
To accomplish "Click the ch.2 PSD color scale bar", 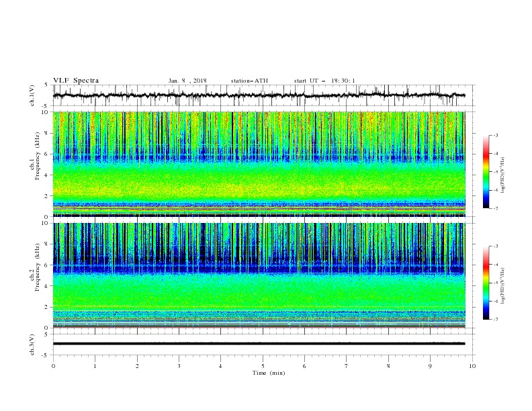I will [x=486, y=283].
